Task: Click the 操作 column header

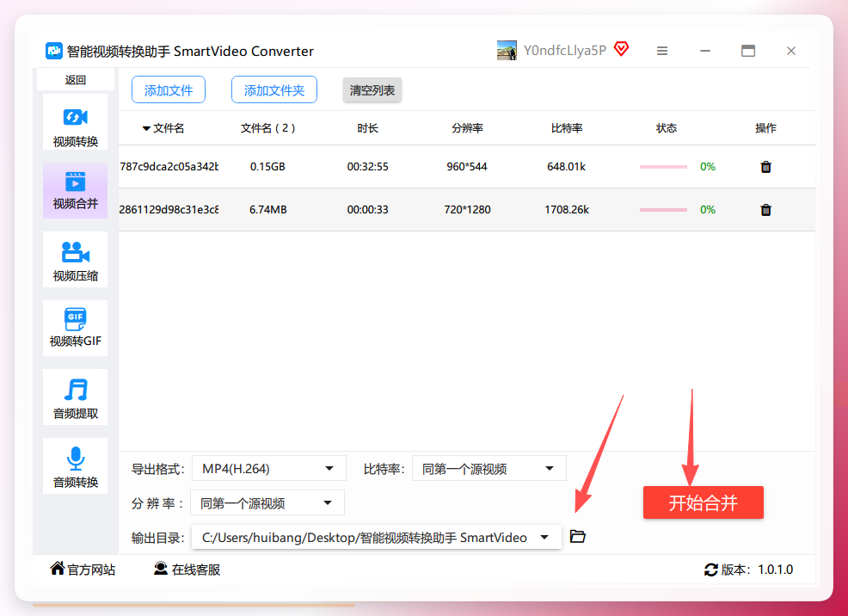Action: click(765, 128)
